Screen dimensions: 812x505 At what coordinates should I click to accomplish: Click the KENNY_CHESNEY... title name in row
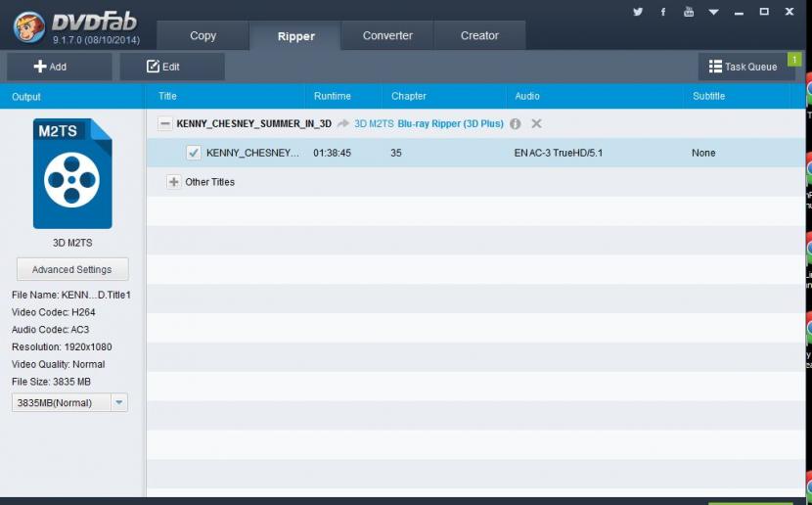pos(252,153)
